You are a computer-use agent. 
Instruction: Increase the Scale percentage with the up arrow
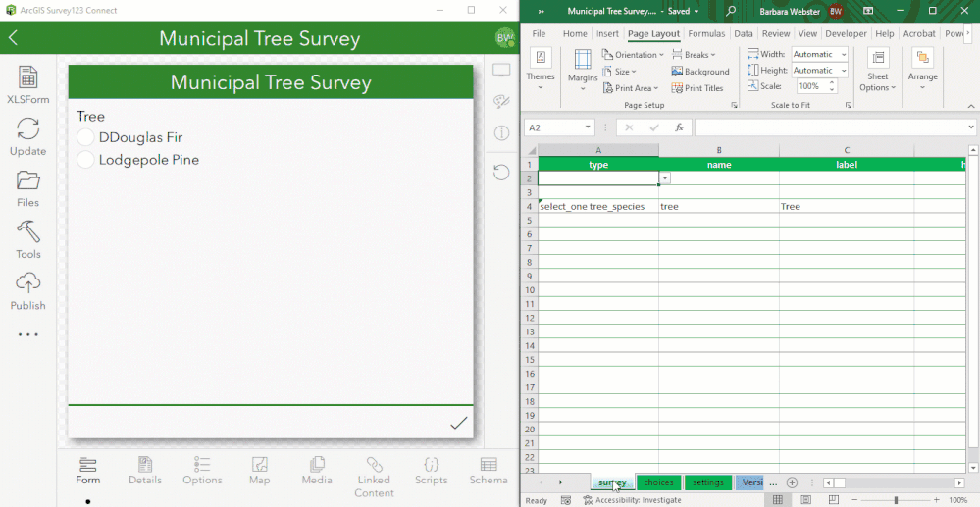(x=832, y=82)
